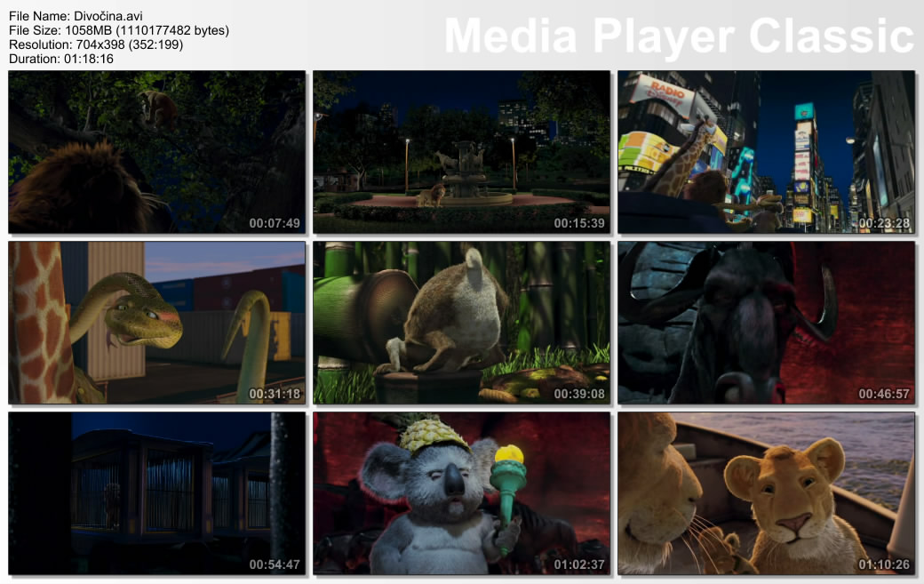Screen dimensions: 924x584
Task: Click the dark forest lion thumbnail at 00:07:49
Action: tap(156, 152)
